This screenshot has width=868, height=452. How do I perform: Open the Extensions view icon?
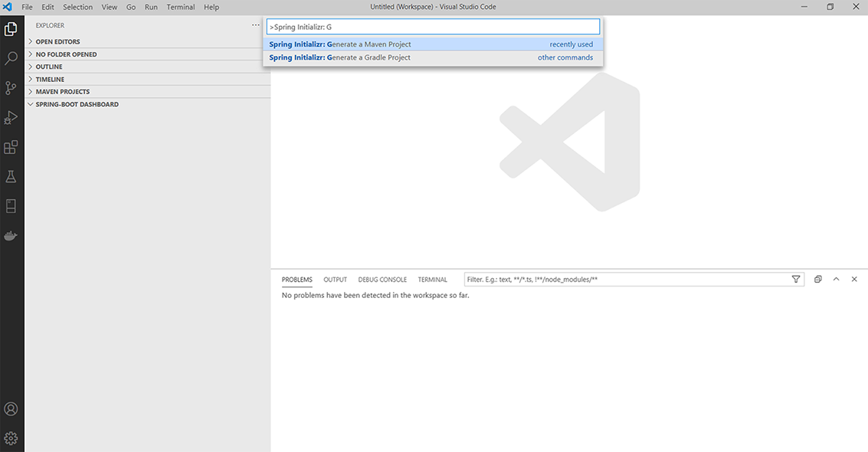(11, 147)
